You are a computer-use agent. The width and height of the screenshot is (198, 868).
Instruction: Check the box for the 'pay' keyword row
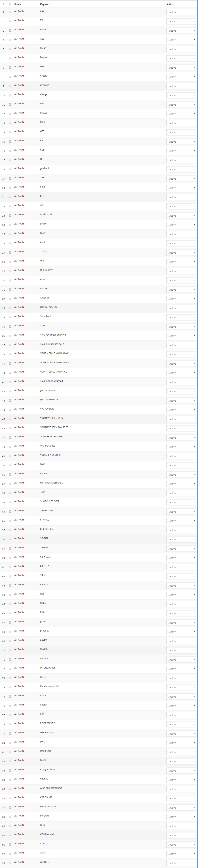pyautogui.click(x=10, y=12)
